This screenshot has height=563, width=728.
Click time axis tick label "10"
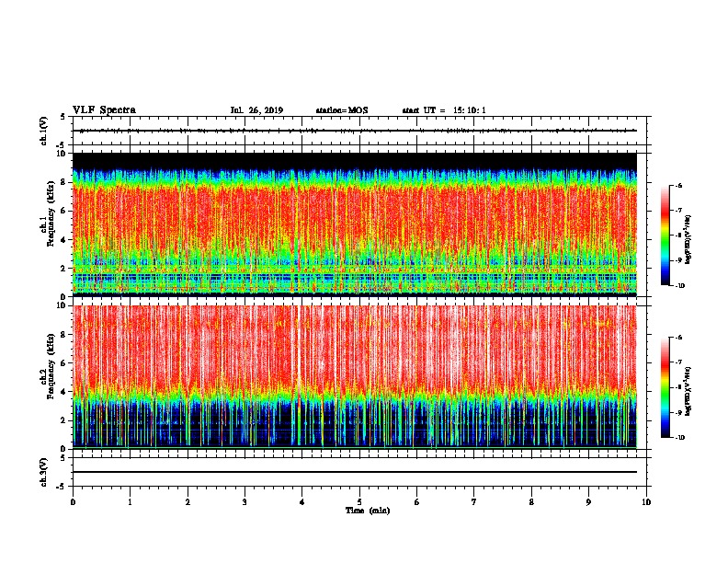point(646,502)
